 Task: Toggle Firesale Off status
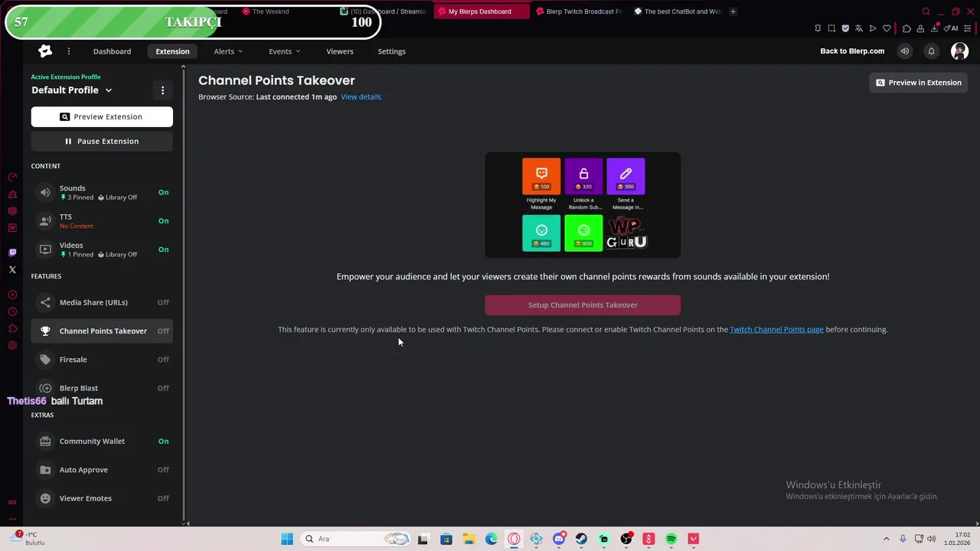163,360
